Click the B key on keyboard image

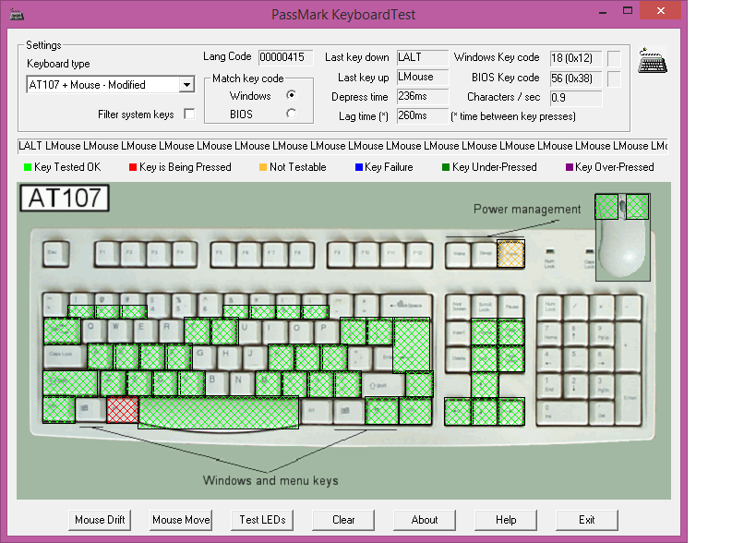(217, 383)
